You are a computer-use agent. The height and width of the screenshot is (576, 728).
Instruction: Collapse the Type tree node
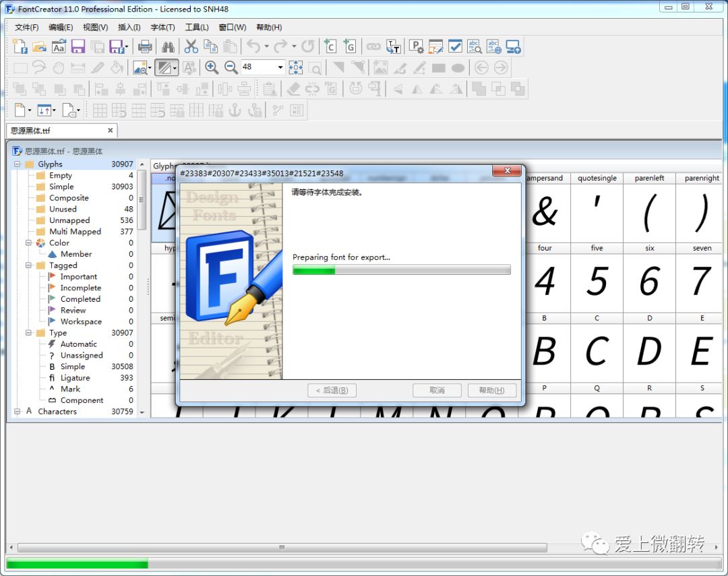(28, 333)
